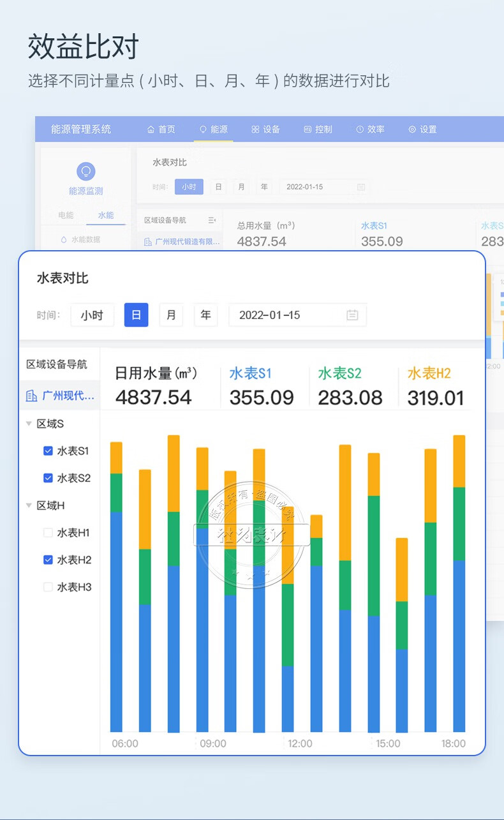Viewport: 504px width, 820px height.
Task: Open the 能源 nav tab
Action: click(x=213, y=129)
